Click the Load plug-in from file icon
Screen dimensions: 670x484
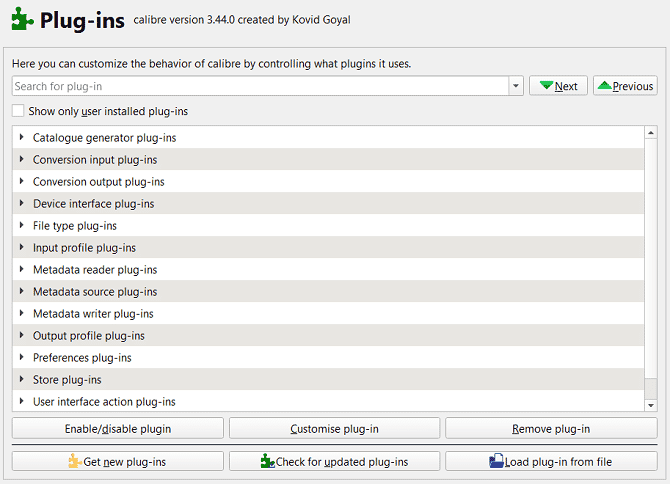(x=497, y=461)
